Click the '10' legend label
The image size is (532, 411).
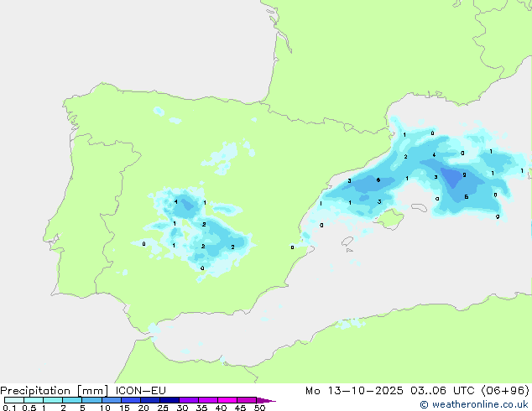pyautogui.click(x=105, y=408)
